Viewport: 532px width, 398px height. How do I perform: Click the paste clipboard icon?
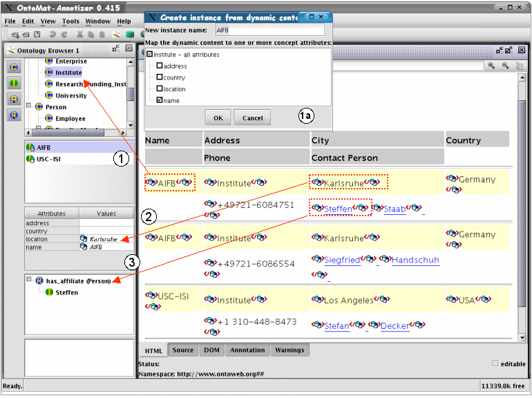pyautogui.click(x=102, y=35)
